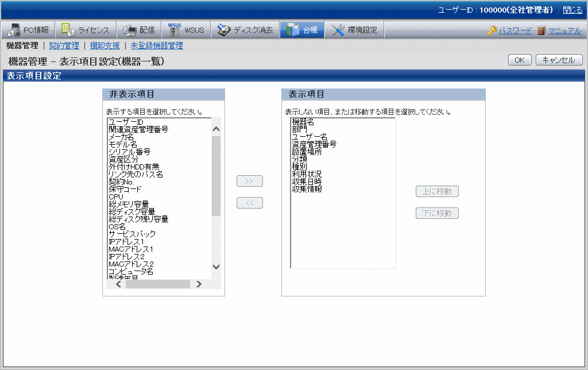Viewport: 588px width, 370px height.
Task: Click the >> move-to-display button
Action: pyautogui.click(x=250, y=181)
